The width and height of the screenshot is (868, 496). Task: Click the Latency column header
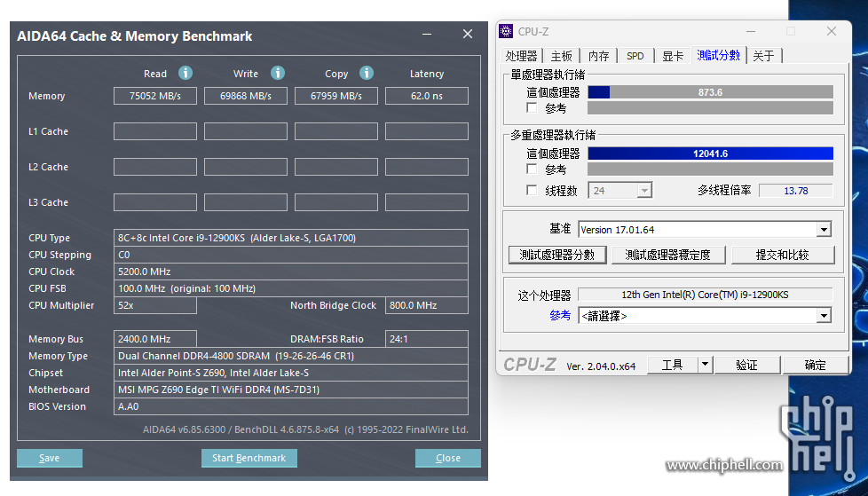click(427, 74)
